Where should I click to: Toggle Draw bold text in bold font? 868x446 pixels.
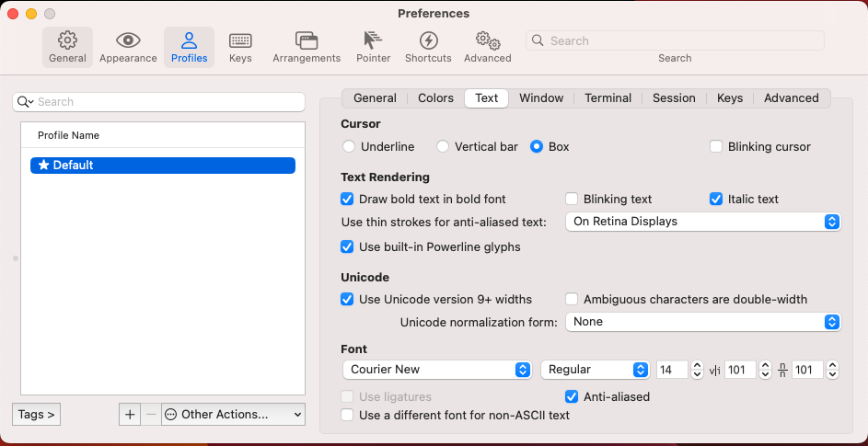point(347,199)
